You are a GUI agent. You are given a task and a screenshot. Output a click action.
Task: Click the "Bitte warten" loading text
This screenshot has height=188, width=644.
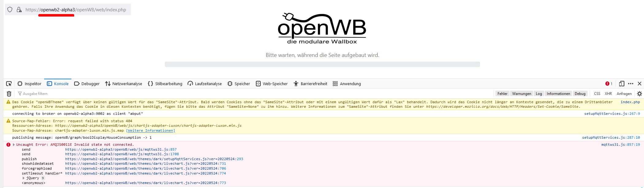[322, 55]
